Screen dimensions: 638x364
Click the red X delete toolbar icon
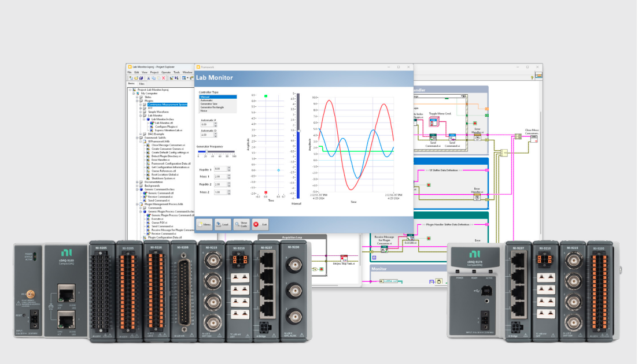[163, 78]
